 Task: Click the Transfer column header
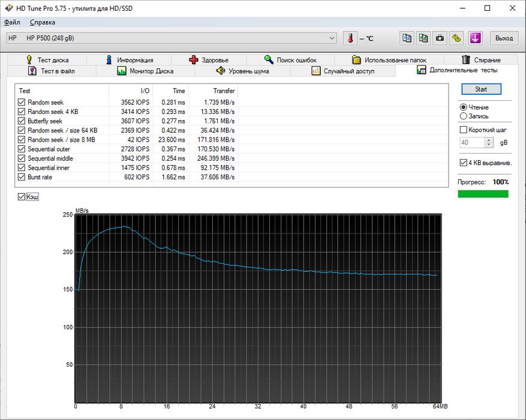click(x=214, y=91)
